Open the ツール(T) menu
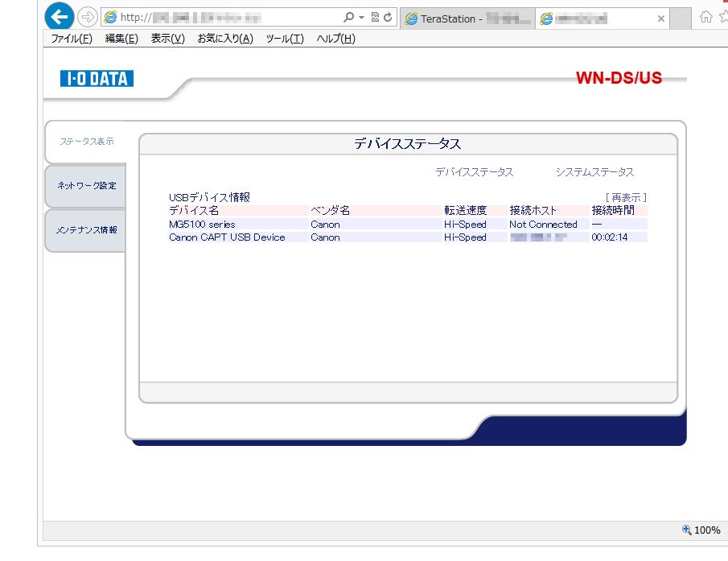This screenshot has height=561, width=728. (x=285, y=39)
